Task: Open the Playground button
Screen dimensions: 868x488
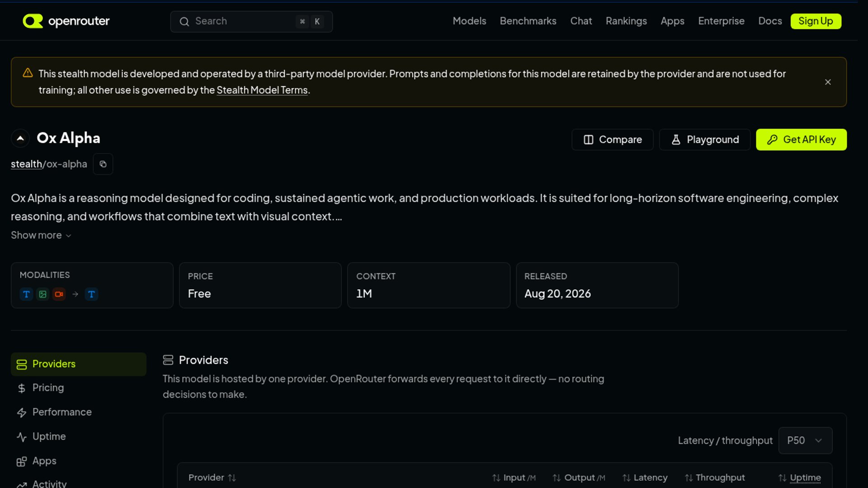Action: click(x=705, y=140)
